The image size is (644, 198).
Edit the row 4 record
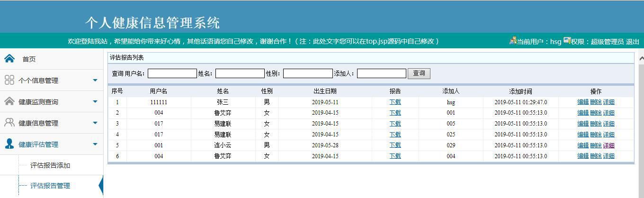pos(583,135)
